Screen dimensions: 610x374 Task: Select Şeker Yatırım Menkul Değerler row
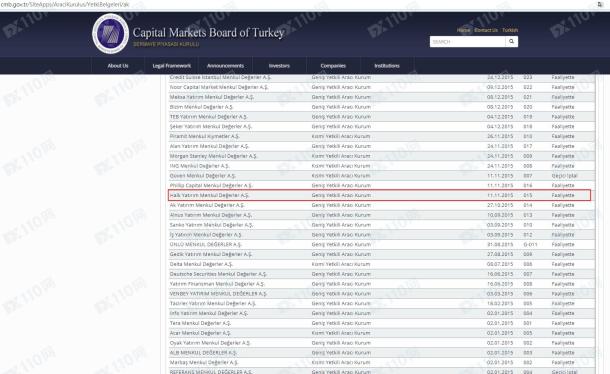click(x=382, y=126)
